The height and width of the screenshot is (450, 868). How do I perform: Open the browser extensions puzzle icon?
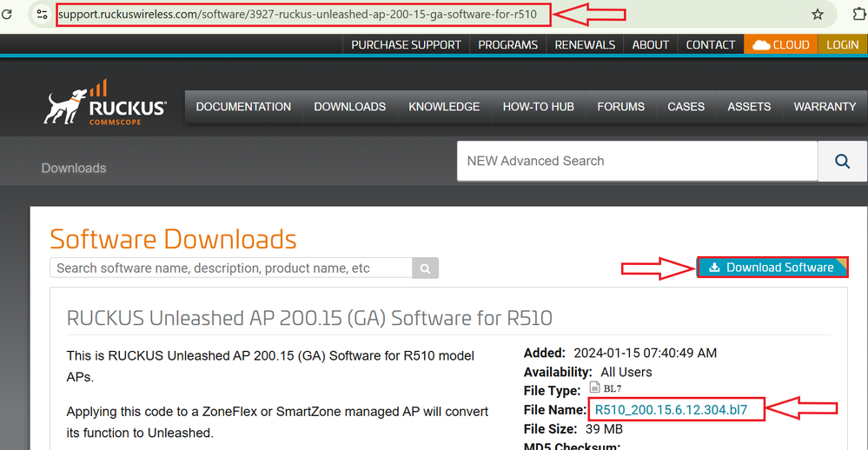[849, 15]
